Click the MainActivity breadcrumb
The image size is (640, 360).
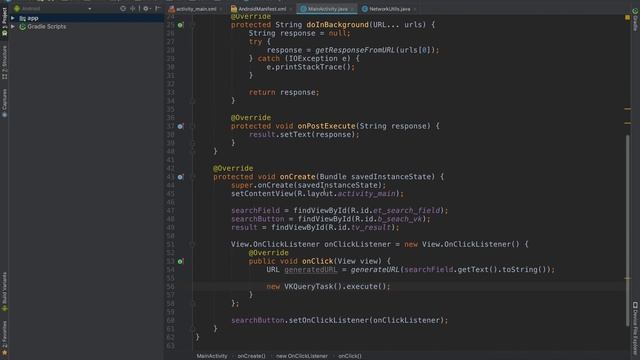(212, 356)
